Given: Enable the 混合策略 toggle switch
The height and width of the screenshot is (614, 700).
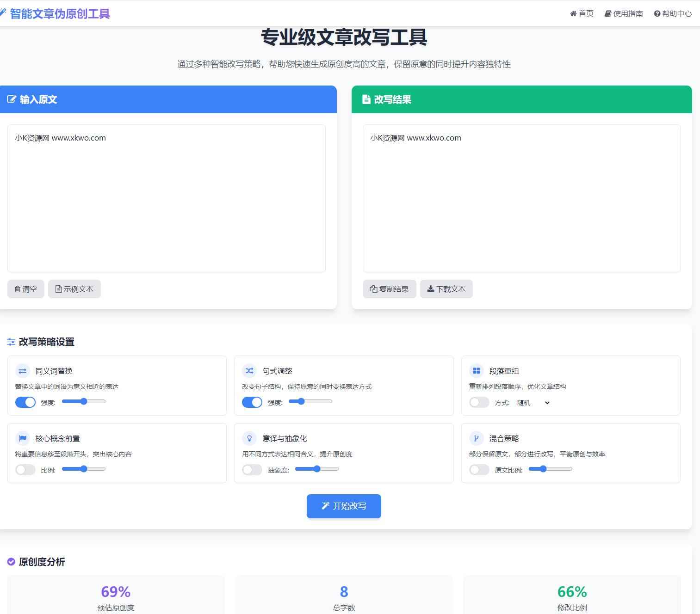Looking at the screenshot, I should coord(479,469).
